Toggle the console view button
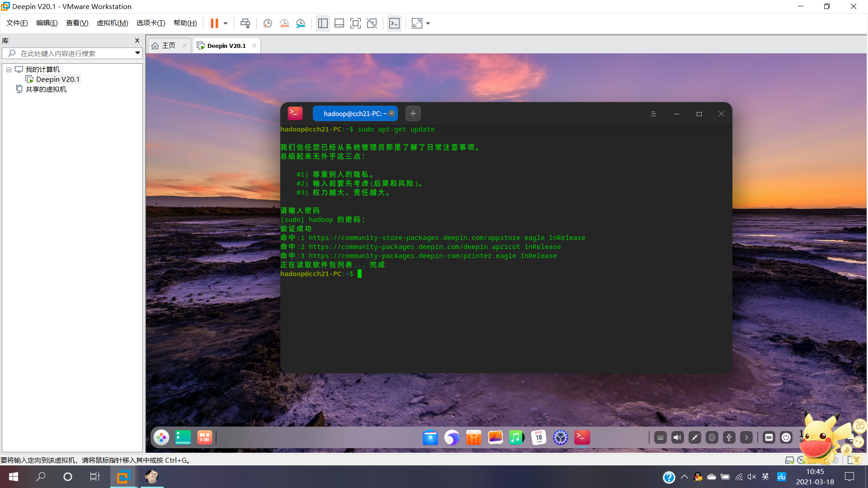This screenshot has width=868, height=488. pyautogui.click(x=394, y=23)
